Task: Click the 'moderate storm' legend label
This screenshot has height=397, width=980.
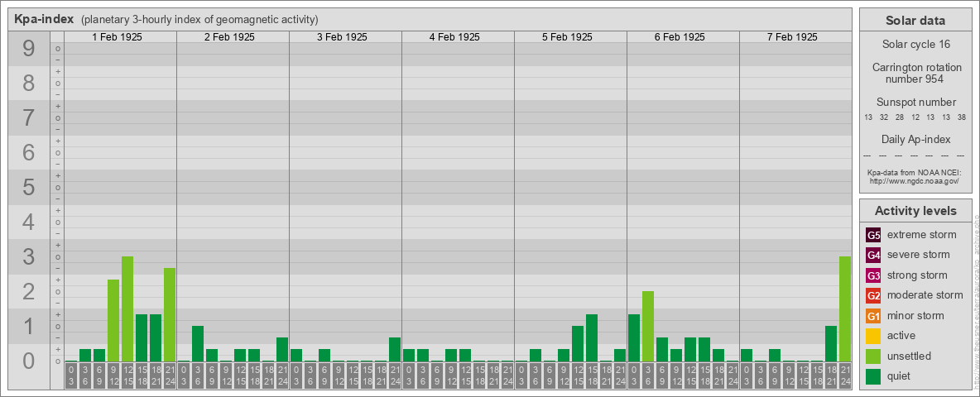Action: tap(925, 295)
